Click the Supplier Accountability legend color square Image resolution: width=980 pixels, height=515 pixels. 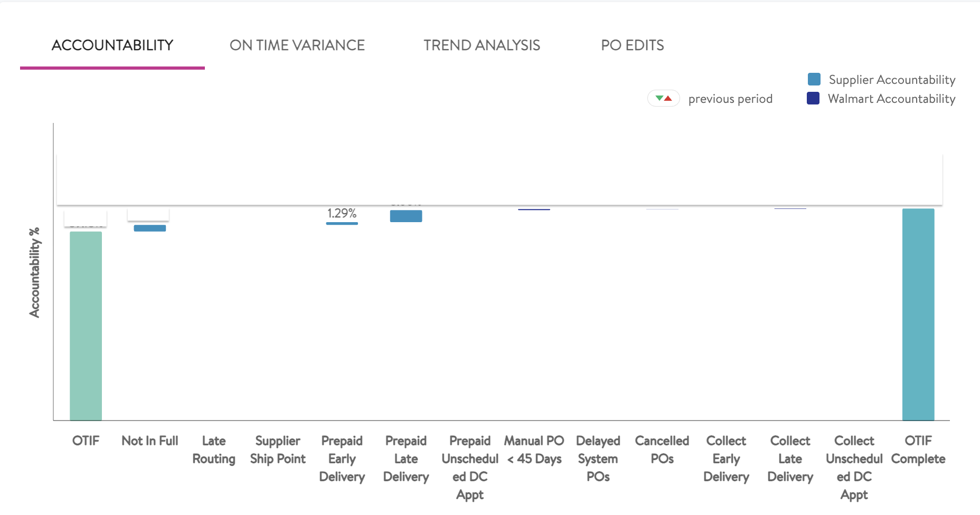[x=814, y=80]
